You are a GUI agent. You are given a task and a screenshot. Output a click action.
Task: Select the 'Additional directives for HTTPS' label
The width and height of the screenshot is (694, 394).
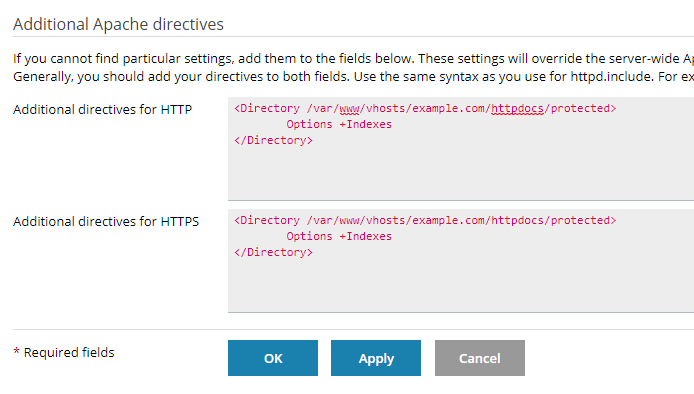coord(106,221)
